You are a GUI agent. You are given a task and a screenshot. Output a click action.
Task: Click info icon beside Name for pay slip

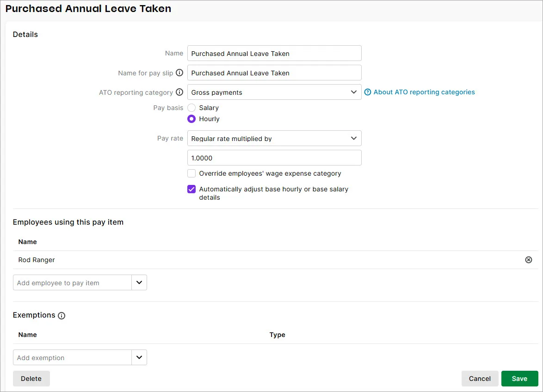point(179,73)
